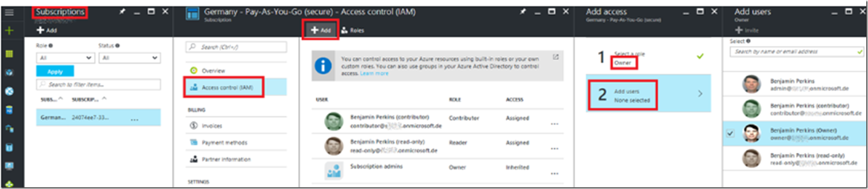
Task: Click the Add button in Access control toolbar
Action: tap(321, 30)
